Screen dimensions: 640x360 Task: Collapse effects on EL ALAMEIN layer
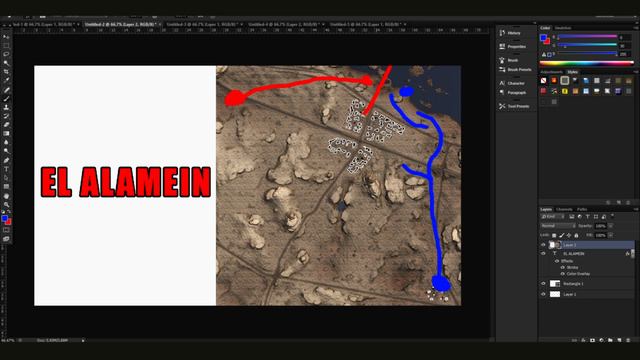click(632, 253)
